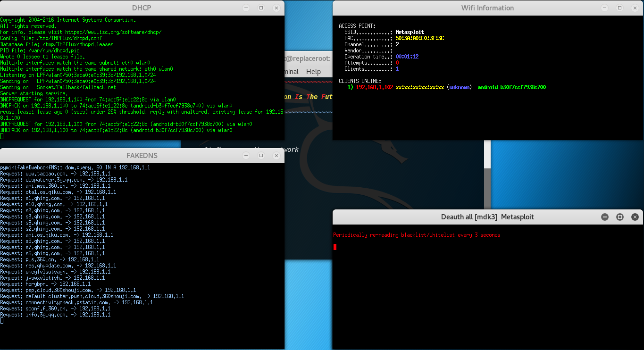Maximize the Wifi Information window
Screen dimensions: 644x350
click(620, 8)
